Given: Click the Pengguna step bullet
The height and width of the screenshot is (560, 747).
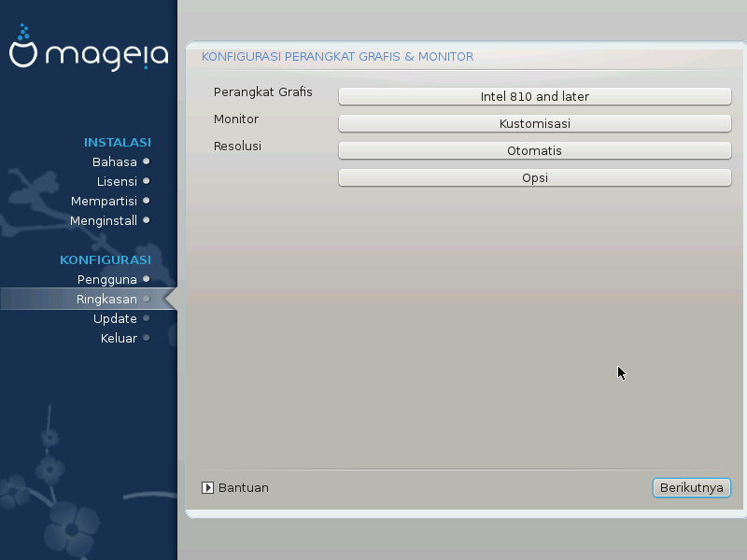Looking at the screenshot, I should pos(146,279).
